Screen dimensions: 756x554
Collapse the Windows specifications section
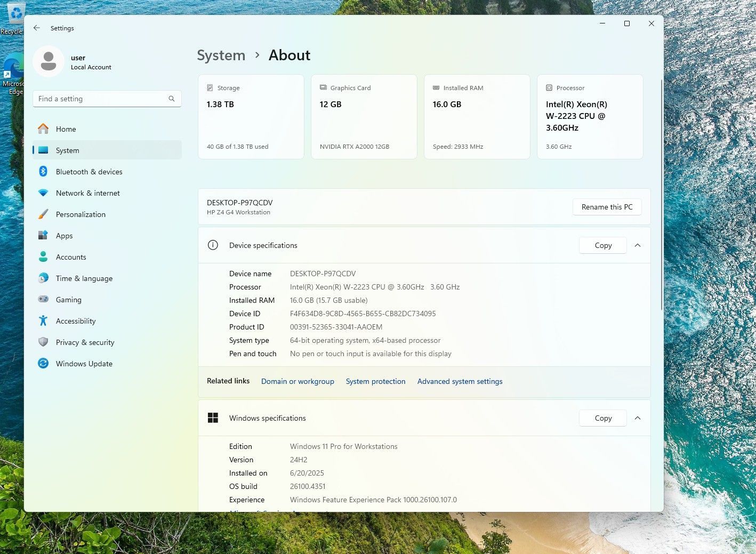pos(638,418)
